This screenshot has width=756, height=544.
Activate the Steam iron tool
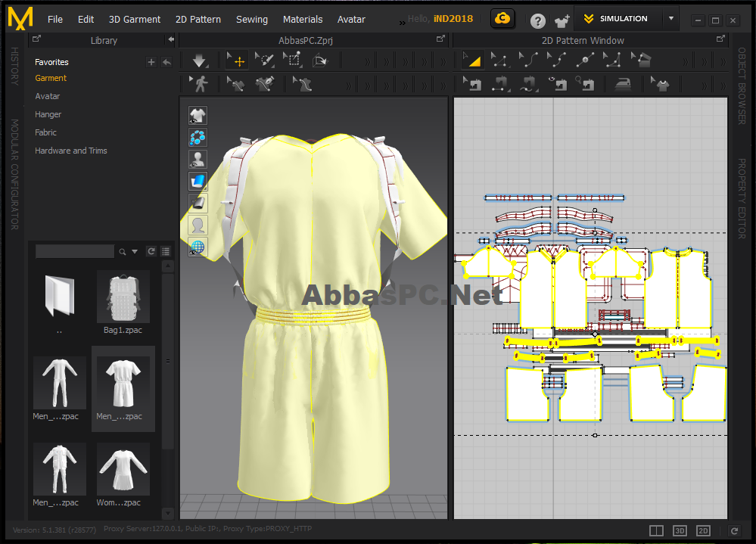click(x=623, y=84)
